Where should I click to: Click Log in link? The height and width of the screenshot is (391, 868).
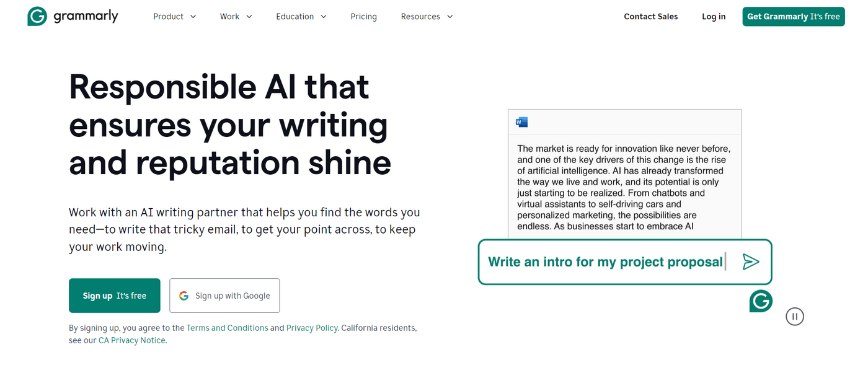pos(714,17)
